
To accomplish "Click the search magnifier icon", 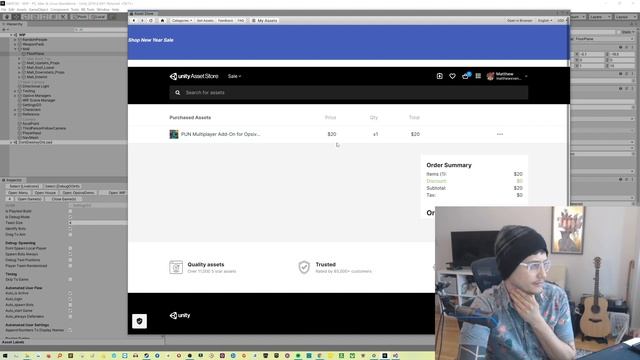I will [x=178, y=93].
